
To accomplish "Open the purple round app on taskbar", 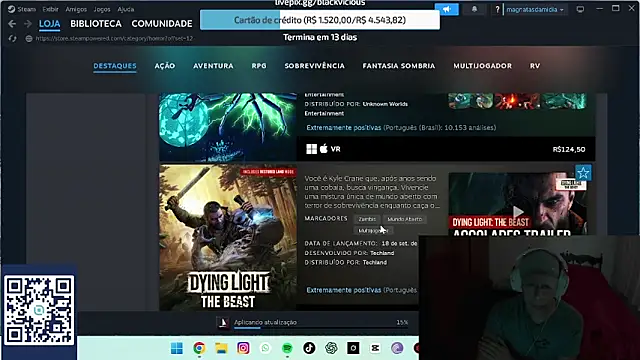I will click(397, 348).
